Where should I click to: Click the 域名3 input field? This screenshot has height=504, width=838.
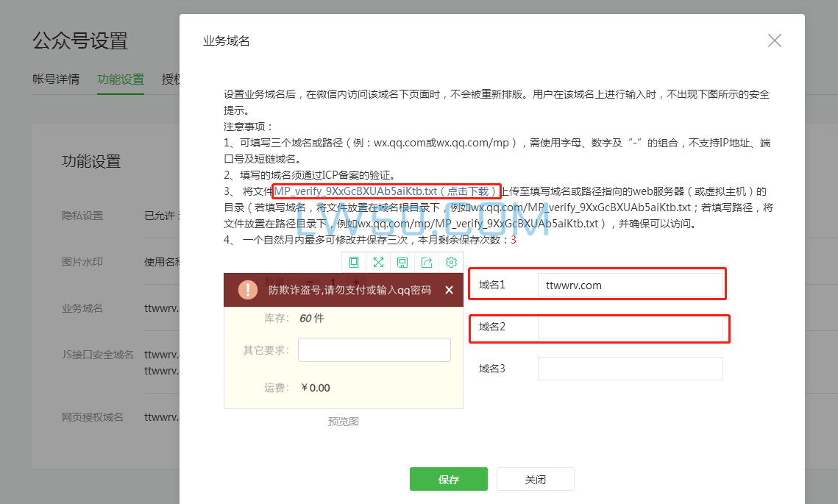(x=630, y=368)
